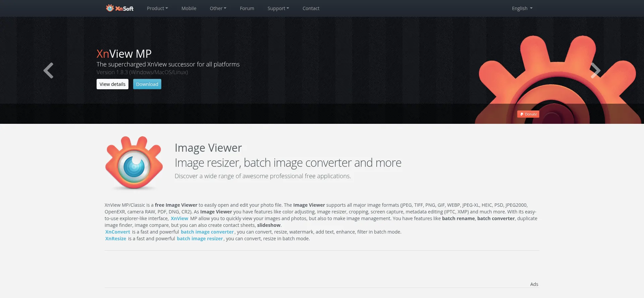
Task: Open the XnView link in paragraph
Action: point(179,218)
